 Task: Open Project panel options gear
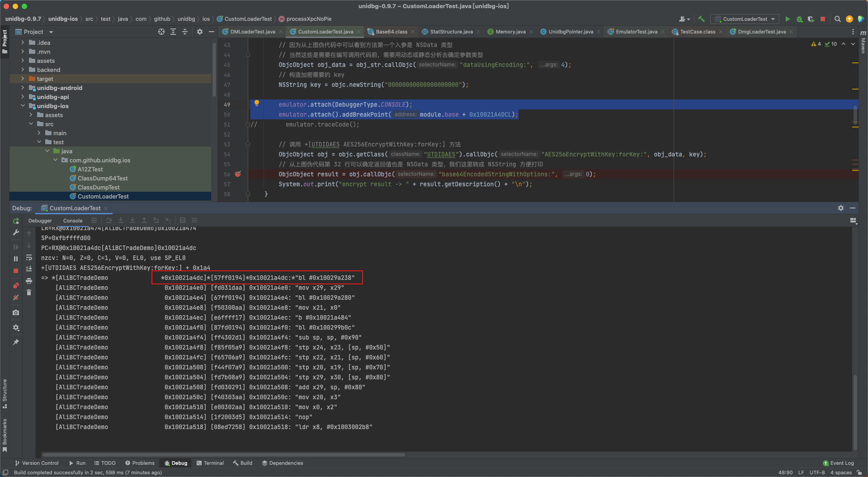tap(200, 32)
